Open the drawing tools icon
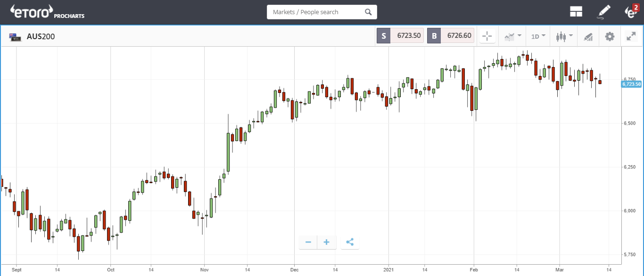644x276 pixels. (588, 35)
